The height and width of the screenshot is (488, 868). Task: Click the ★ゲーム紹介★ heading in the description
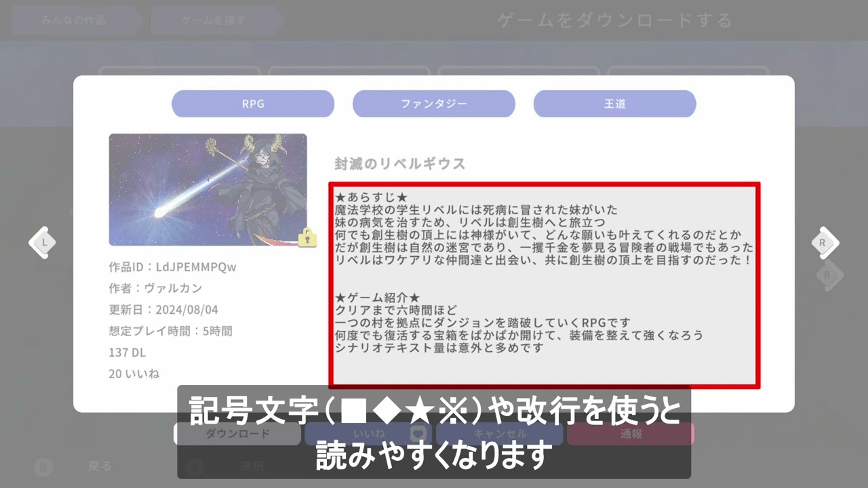378,298
